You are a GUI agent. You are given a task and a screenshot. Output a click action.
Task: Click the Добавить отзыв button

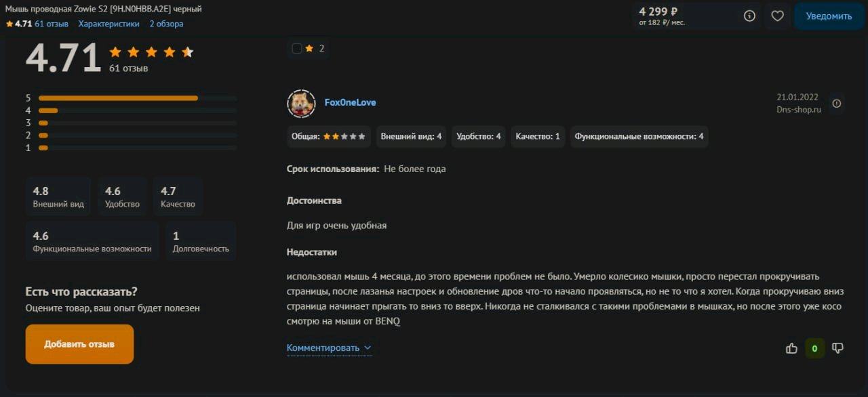click(x=79, y=344)
